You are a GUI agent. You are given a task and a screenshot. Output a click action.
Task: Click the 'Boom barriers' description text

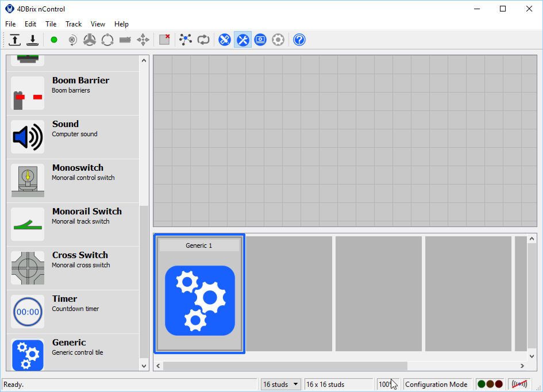71,90
